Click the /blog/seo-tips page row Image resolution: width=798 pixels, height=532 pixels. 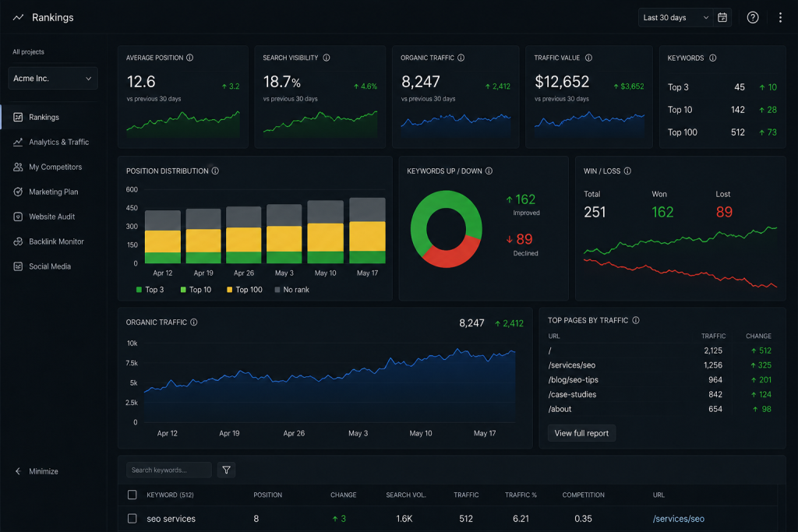click(659, 380)
